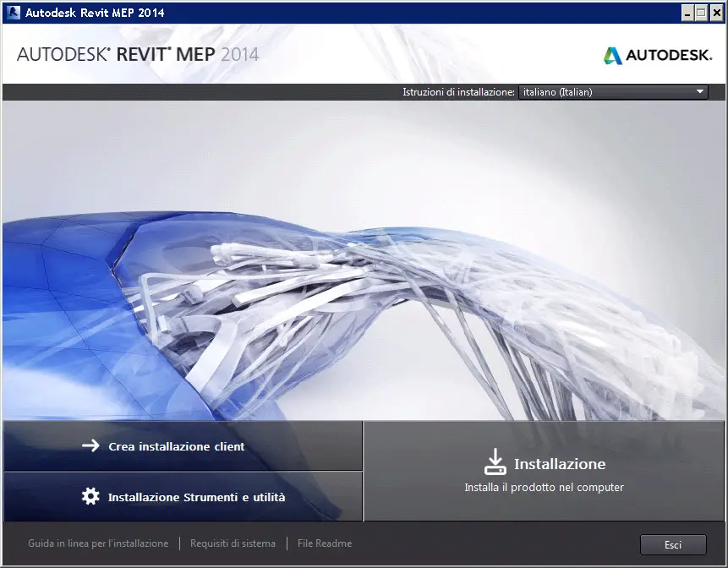The width and height of the screenshot is (728, 568).
Task: Choose Crea installazione client
Action: [x=183, y=446]
